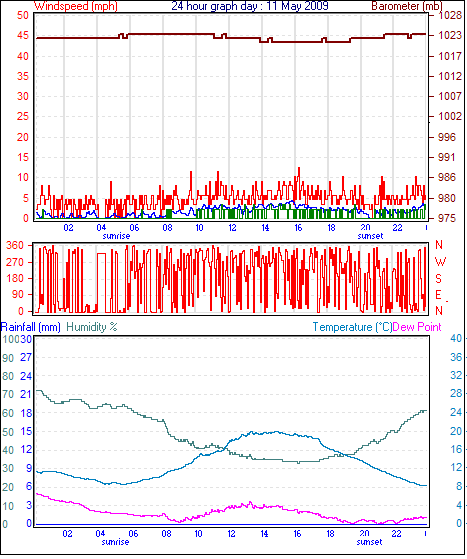Click the '50' windspeed scale value
The width and height of the screenshot is (467, 559).
coord(23,15)
